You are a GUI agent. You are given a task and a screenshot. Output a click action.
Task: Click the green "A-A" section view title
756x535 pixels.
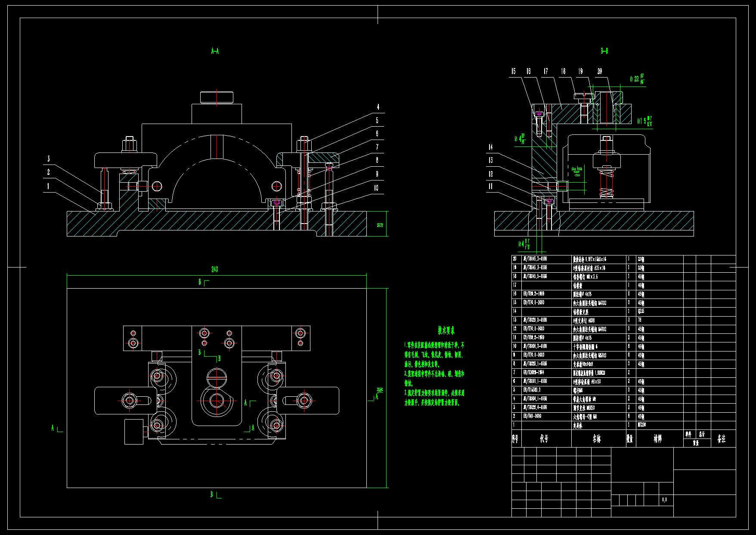pyautogui.click(x=215, y=51)
